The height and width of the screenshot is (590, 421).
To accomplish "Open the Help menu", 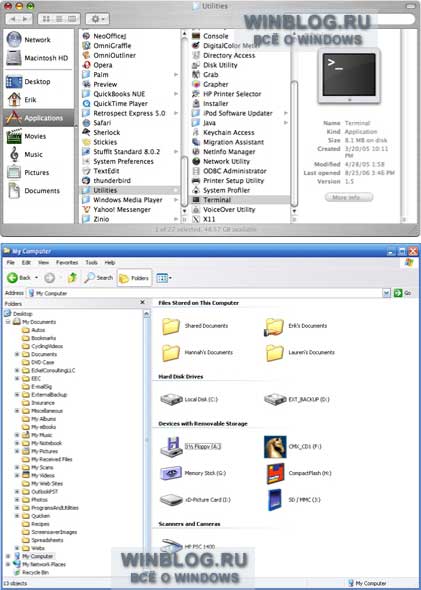I will 109,263.
